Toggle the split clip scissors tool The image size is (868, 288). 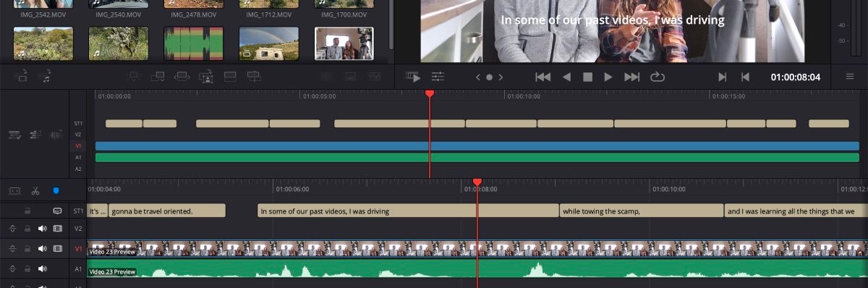(35, 191)
